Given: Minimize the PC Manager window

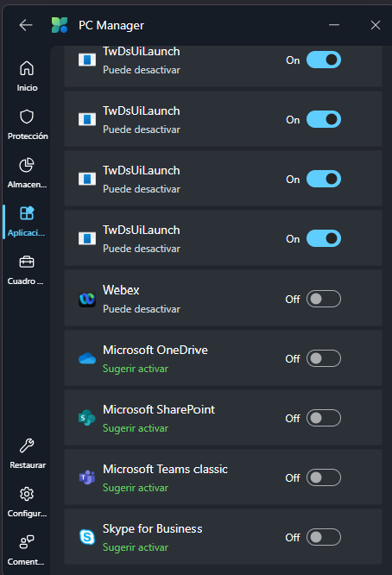Looking at the screenshot, I should [334, 25].
